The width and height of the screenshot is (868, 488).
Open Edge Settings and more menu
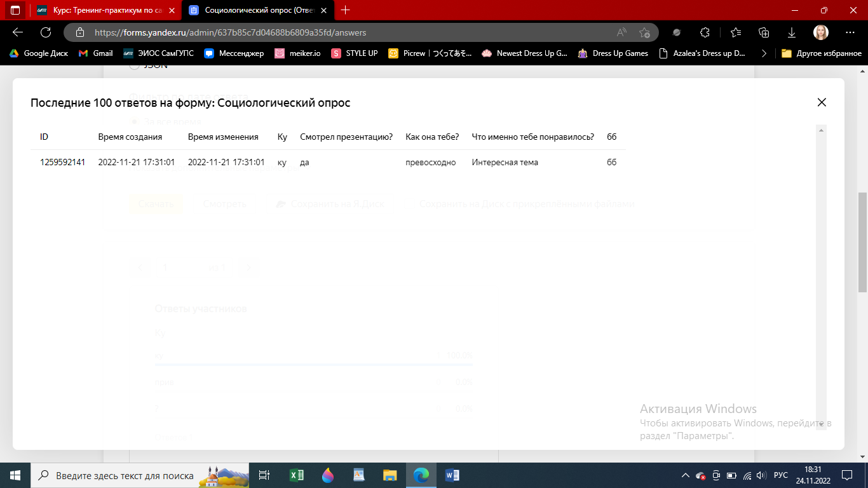coord(850,32)
